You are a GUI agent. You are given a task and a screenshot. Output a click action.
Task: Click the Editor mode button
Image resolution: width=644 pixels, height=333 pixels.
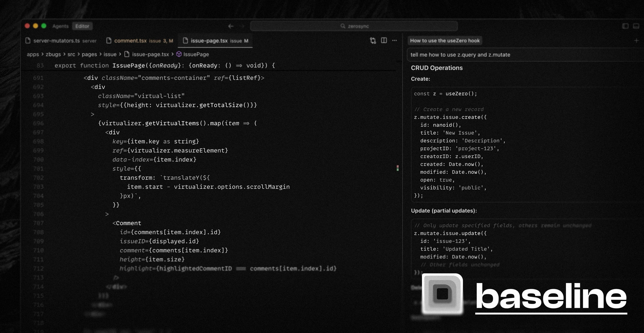coord(82,26)
